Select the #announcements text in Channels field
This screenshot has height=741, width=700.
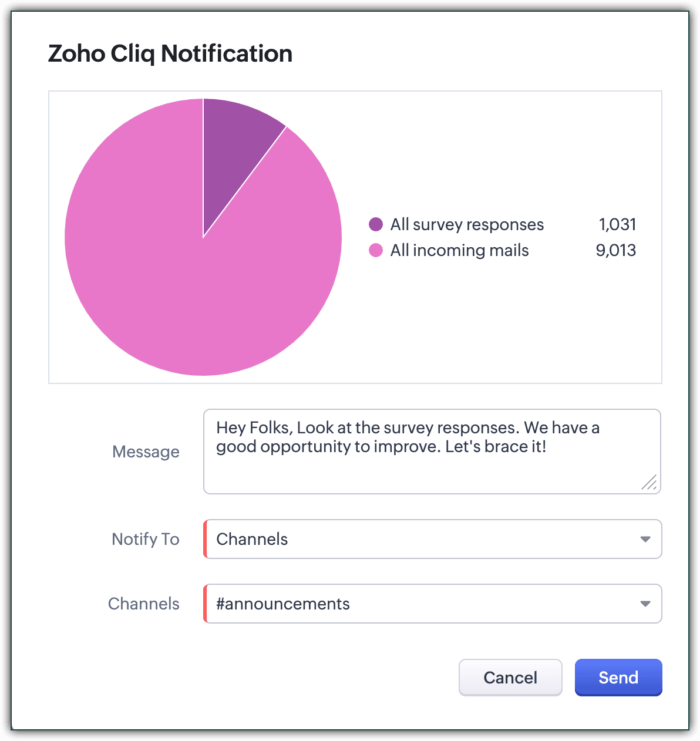(x=283, y=604)
